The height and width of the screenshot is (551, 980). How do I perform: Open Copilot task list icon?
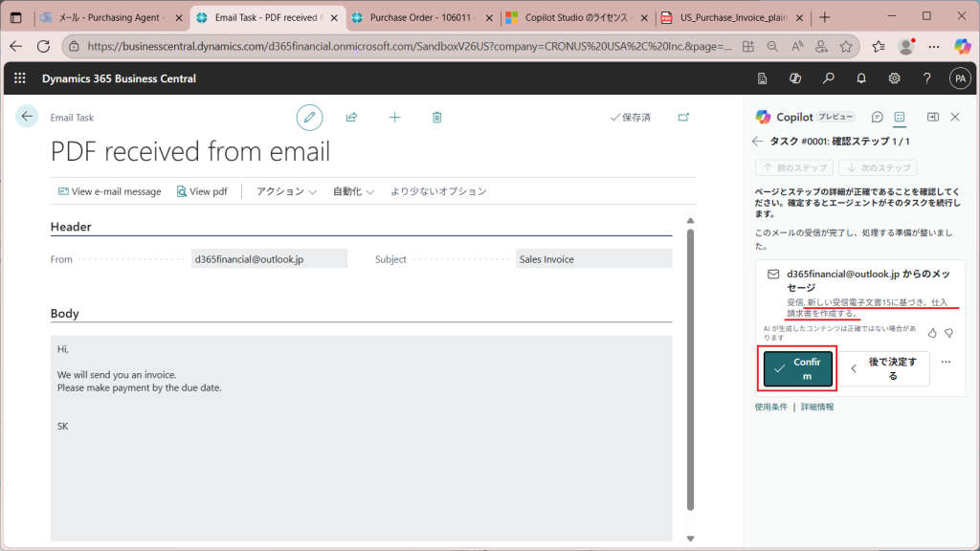pos(900,117)
